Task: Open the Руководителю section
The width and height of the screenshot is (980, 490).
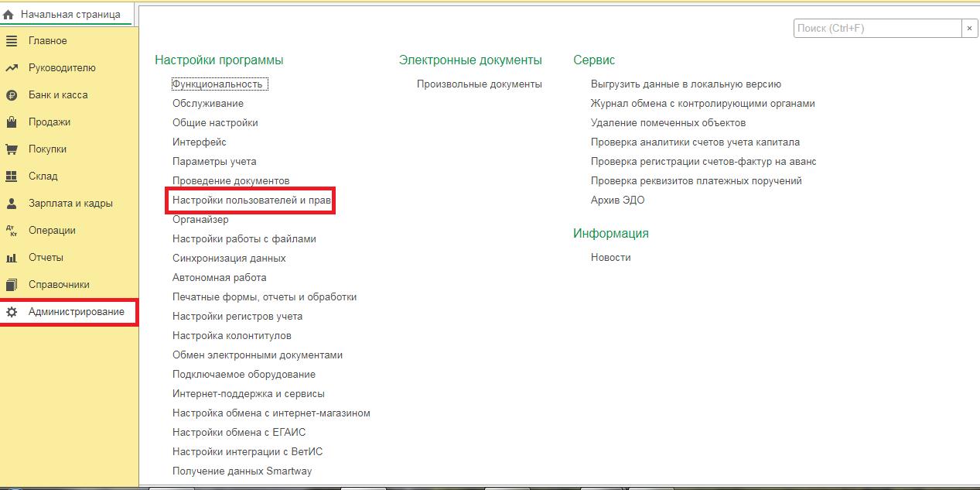Action: pyautogui.click(x=62, y=68)
